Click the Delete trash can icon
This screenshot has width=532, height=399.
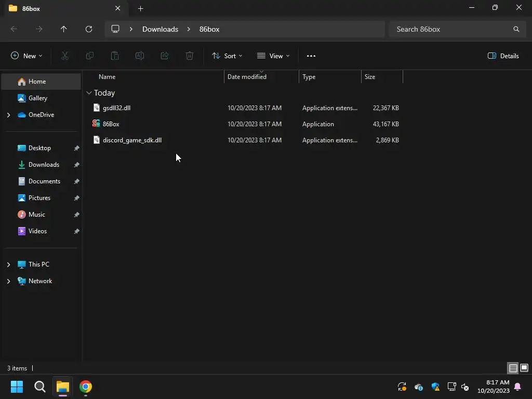pos(190,56)
